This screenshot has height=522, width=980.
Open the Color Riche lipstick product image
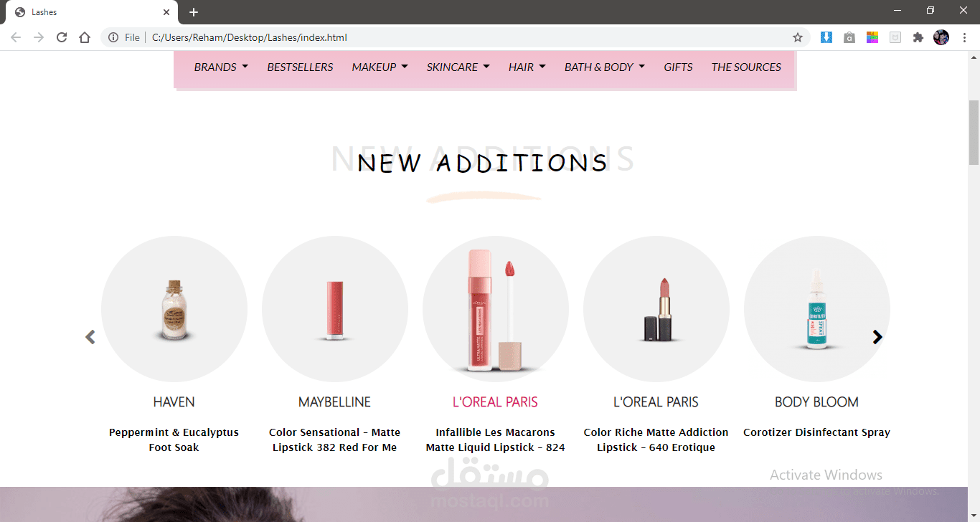tap(656, 309)
